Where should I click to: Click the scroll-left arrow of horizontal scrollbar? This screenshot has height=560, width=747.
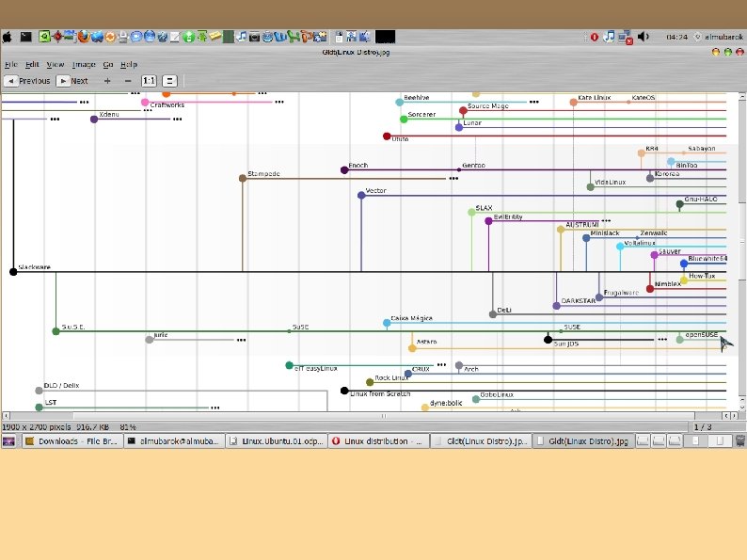(x=6, y=416)
